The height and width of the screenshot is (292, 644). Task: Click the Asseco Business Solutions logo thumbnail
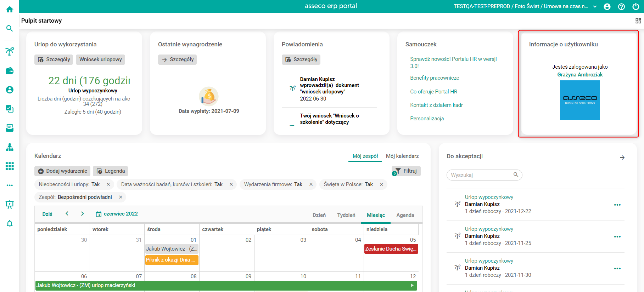[580, 100]
